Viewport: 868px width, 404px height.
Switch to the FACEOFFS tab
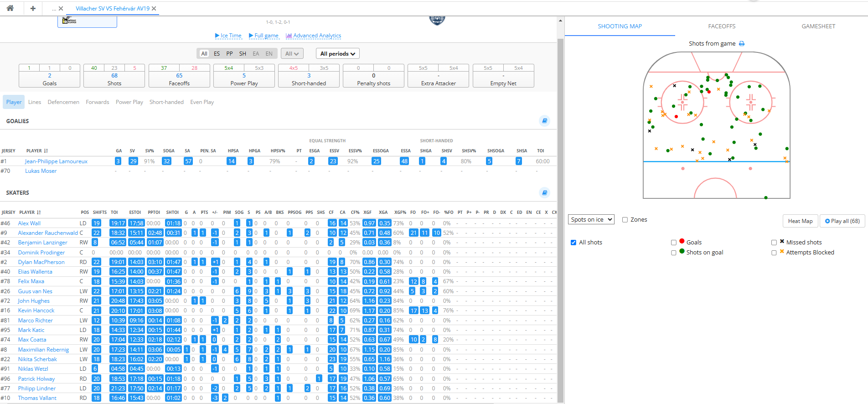(722, 26)
